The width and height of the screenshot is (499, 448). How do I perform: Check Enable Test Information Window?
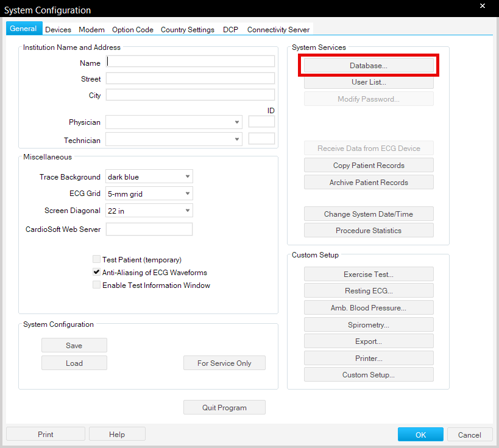click(x=96, y=285)
